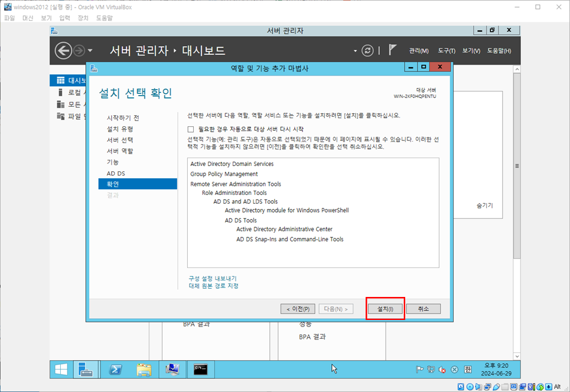Viewport: 570px width, 392px height.
Task: Click the 구성 설정 내보내기 link
Action: click(x=213, y=278)
